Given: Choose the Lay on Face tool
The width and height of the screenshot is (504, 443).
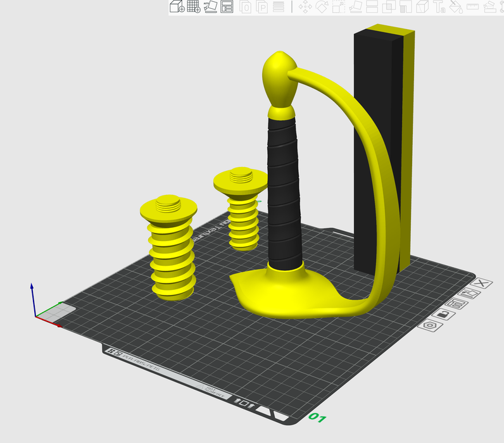Looking at the screenshot, I should [x=355, y=7].
